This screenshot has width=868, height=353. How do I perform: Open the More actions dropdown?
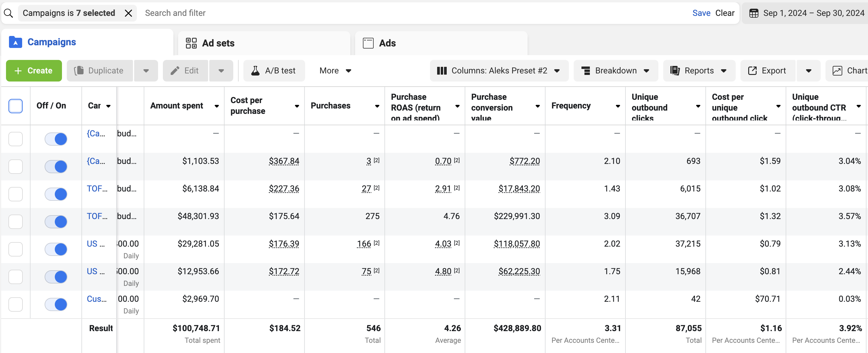click(x=335, y=70)
